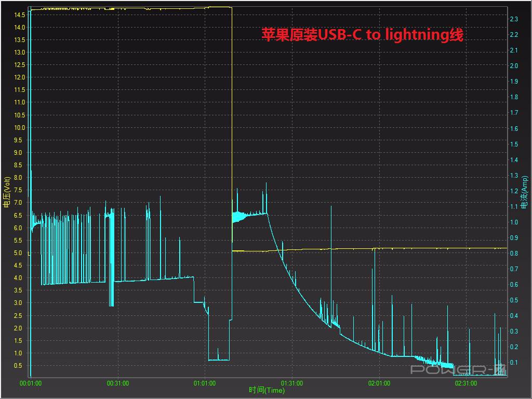This screenshot has height=399, width=532.
Task: Click 0.4 on the current axis
Action: pos(514,315)
